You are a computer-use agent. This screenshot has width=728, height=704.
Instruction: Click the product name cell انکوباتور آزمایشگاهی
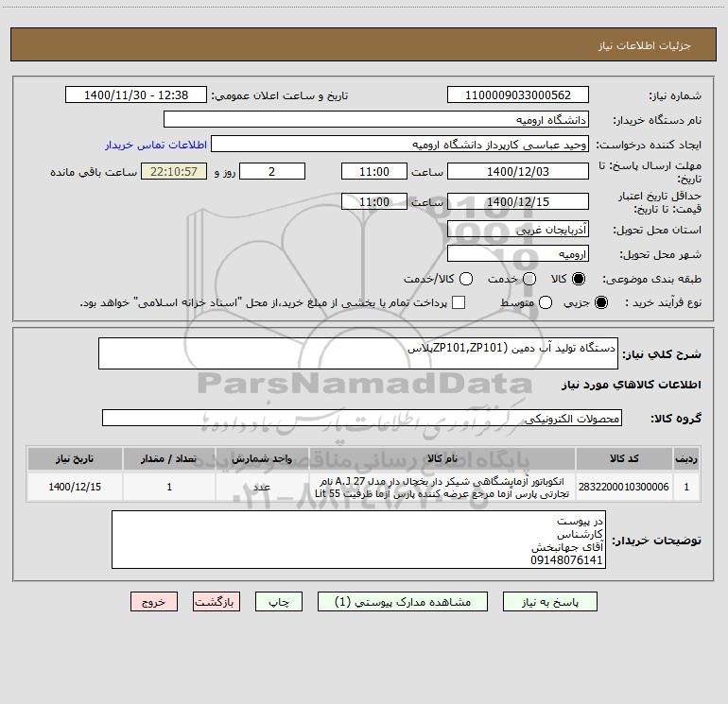pyautogui.click(x=442, y=488)
